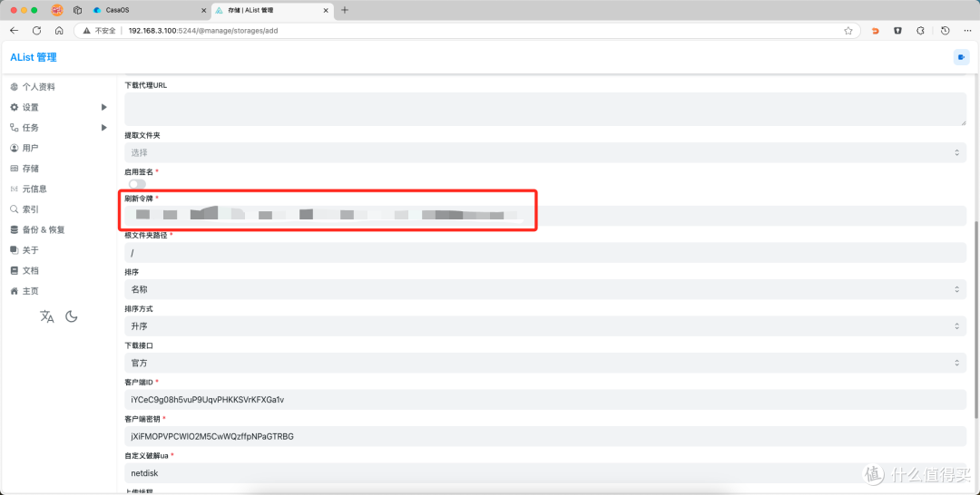Expand the 设置 submenu arrow
Screen dimensions: 980x495
[x=103, y=107]
